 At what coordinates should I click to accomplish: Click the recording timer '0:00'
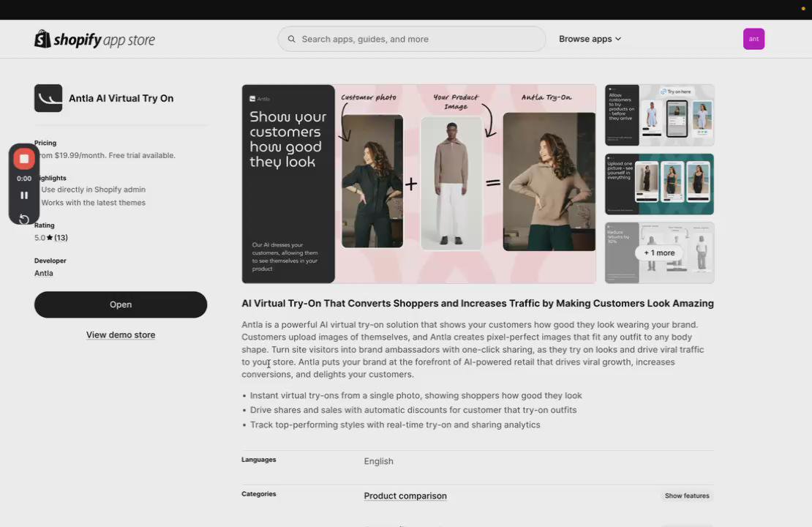[x=24, y=179]
